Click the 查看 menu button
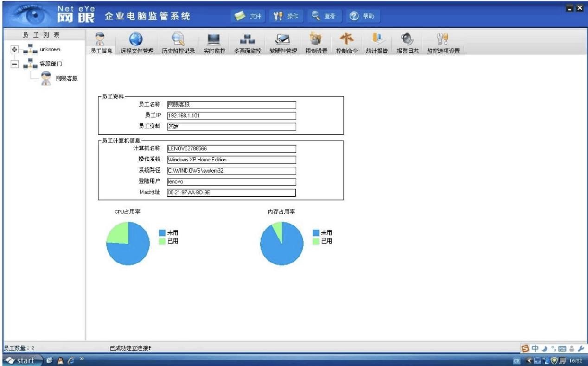The image size is (588, 366). click(x=323, y=16)
